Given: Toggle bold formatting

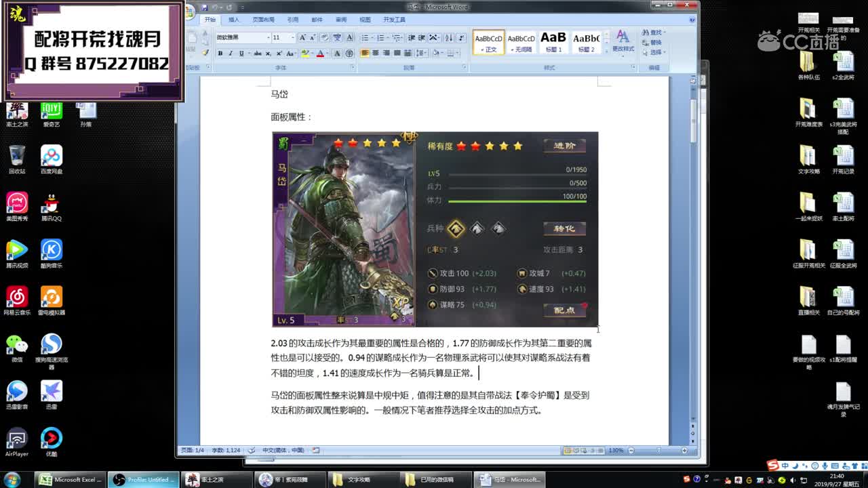Looking at the screenshot, I should tap(220, 54).
